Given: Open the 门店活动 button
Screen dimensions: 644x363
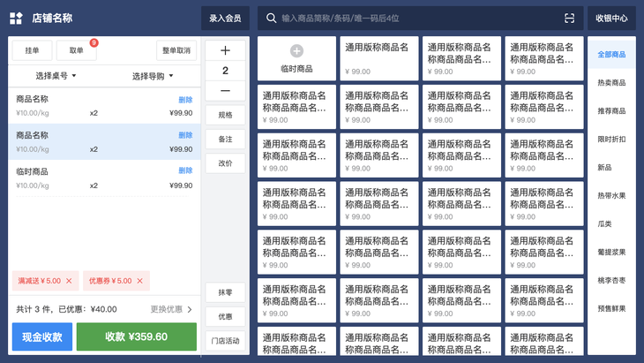Looking at the screenshot, I should 225,341.
